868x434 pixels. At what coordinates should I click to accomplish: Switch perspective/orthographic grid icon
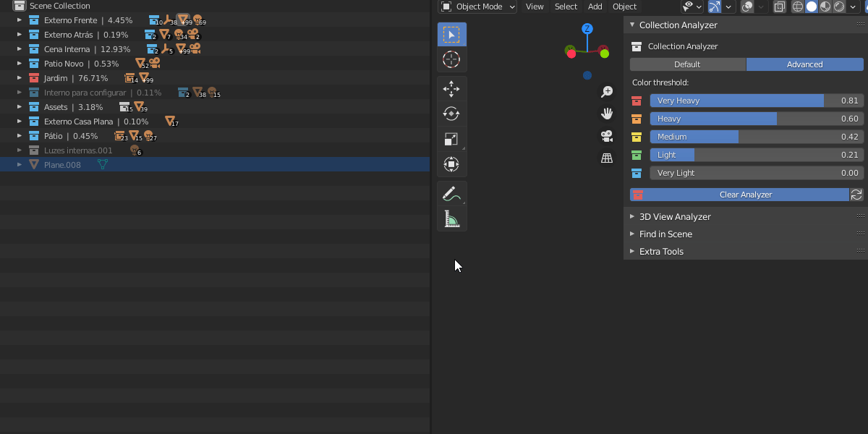point(607,158)
